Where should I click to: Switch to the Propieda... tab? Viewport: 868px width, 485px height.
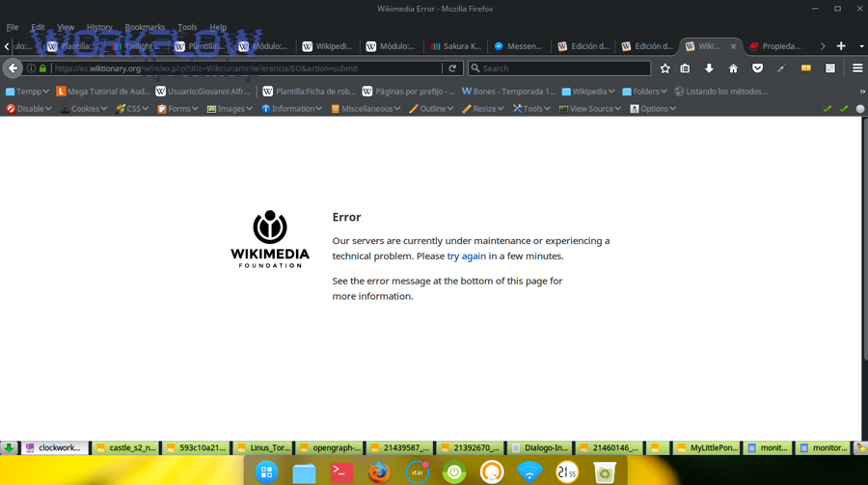click(775, 46)
